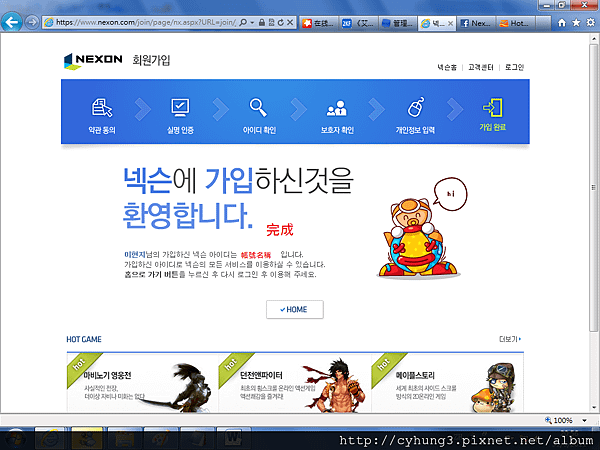Open the address bar dropdown arrow
Screen dimensions: 600x450
coord(252,23)
